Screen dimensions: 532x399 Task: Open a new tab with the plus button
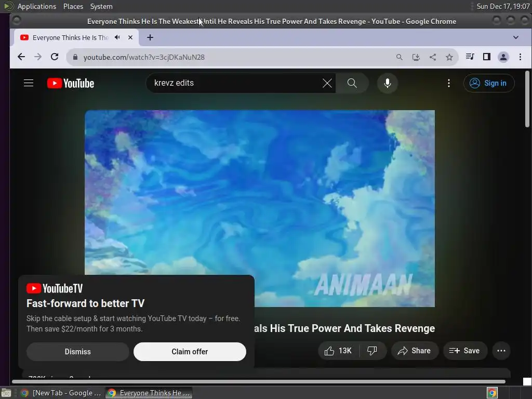[150, 37]
